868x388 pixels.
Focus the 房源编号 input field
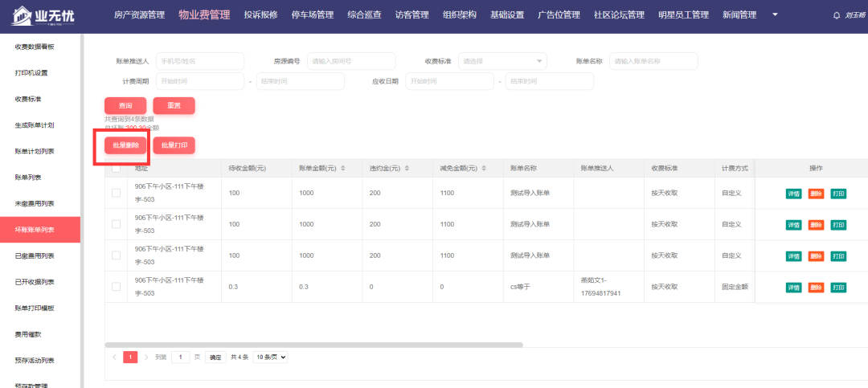tap(351, 61)
